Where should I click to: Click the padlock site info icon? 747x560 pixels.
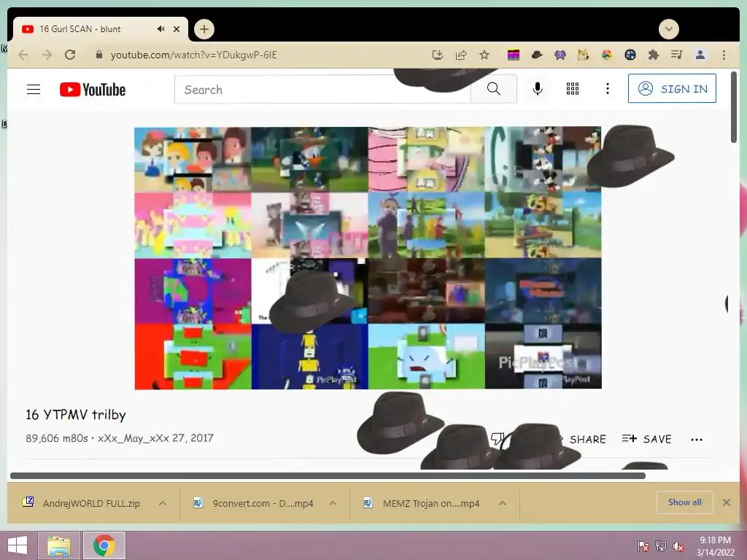click(99, 55)
